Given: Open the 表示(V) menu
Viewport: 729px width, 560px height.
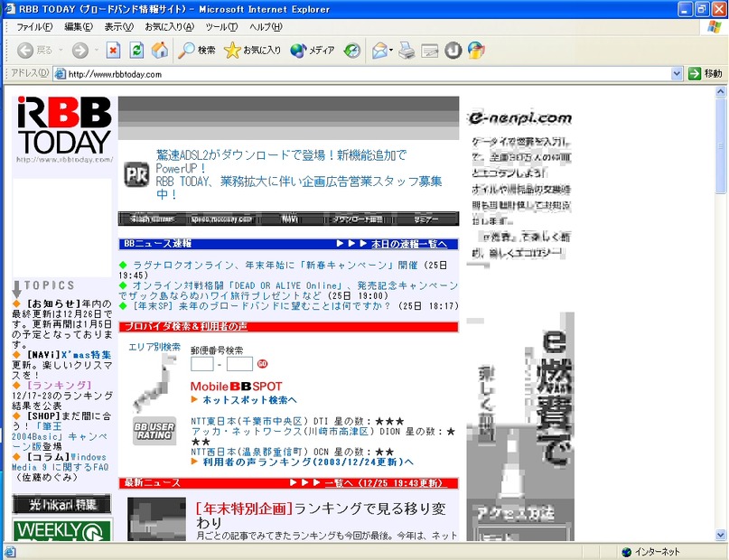Looking at the screenshot, I should (x=119, y=27).
